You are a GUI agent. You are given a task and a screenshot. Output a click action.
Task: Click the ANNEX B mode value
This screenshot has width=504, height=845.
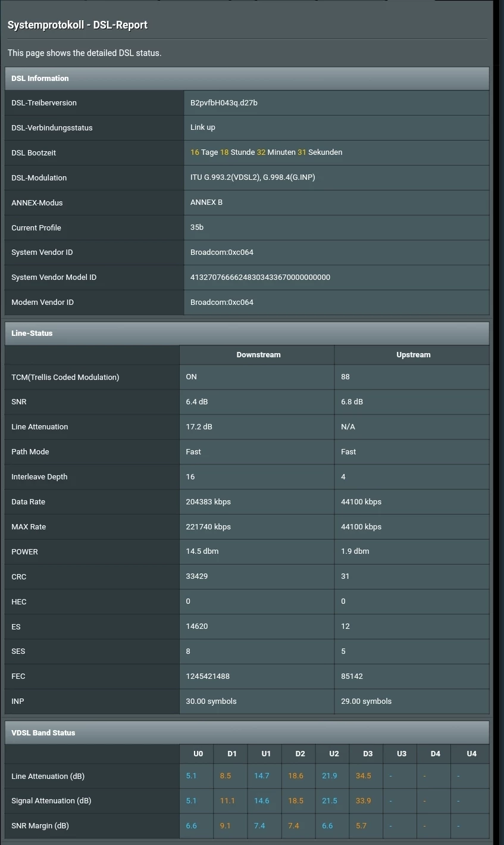pyautogui.click(x=206, y=202)
